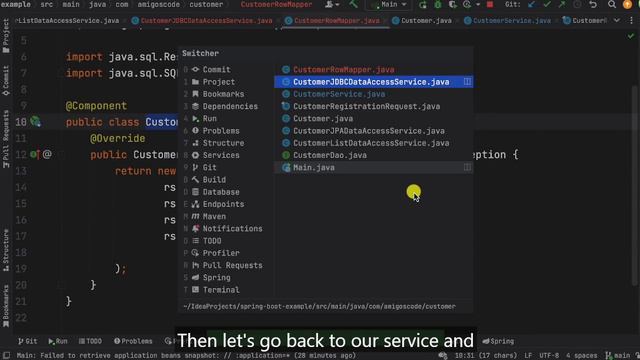Viewport: 640px width, 360px height.
Task: Click the red Stop button
Action: coord(490,4)
